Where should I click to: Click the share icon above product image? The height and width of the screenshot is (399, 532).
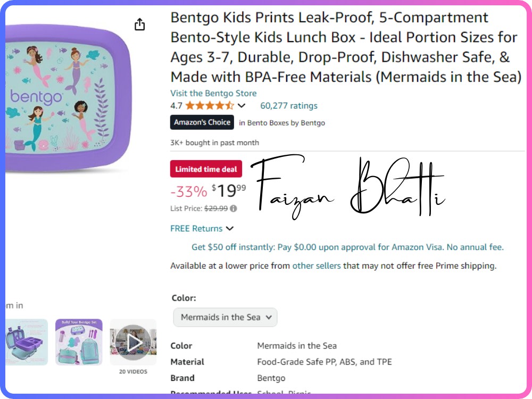[139, 24]
